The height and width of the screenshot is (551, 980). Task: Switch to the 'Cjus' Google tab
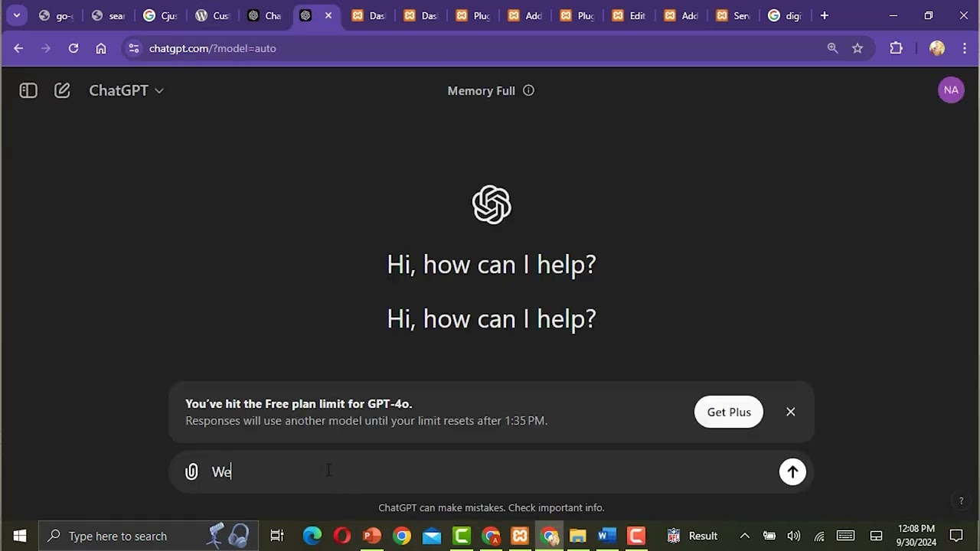(x=159, y=15)
